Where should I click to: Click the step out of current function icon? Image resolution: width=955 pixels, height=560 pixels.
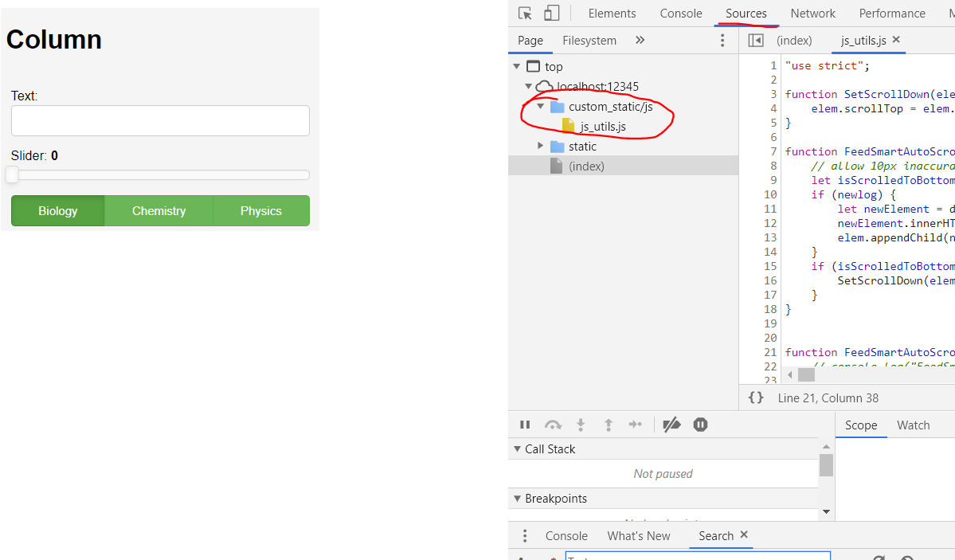pos(609,424)
